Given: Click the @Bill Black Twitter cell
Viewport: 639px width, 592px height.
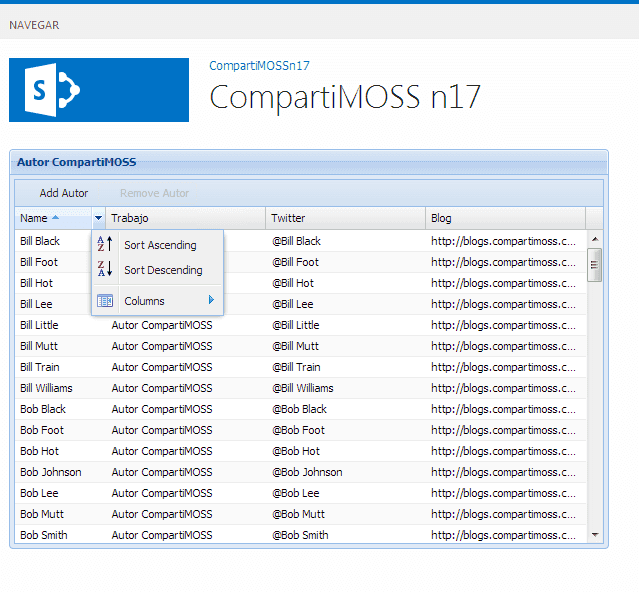Looking at the screenshot, I should (346, 241).
